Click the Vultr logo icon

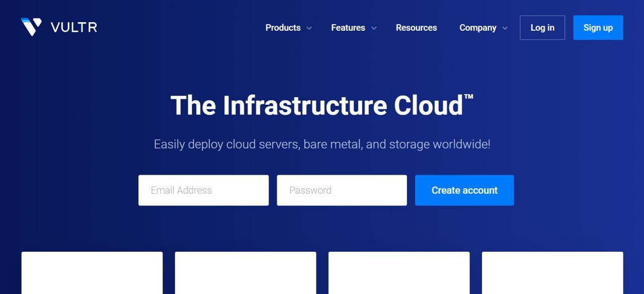point(31,27)
